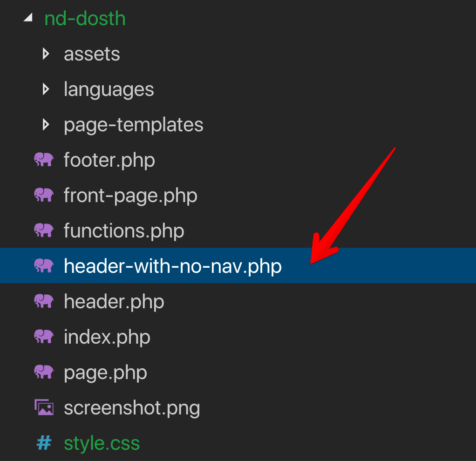Open the footer.php file

pyautogui.click(x=109, y=160)
